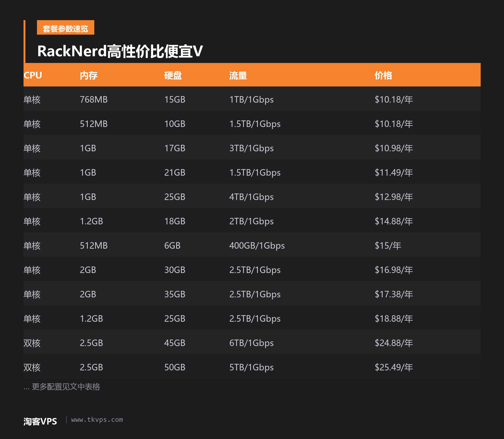Click the 套餐参数速览 orange tag
This screenshot has width=504, height=439.
[66, 27]
